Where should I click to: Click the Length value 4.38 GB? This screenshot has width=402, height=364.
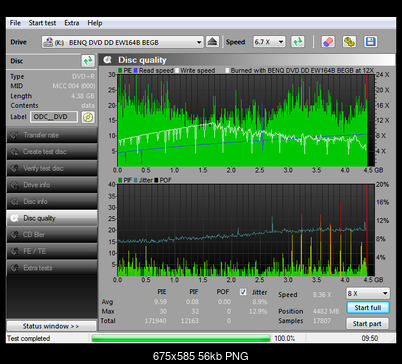[x=83, y=96]
